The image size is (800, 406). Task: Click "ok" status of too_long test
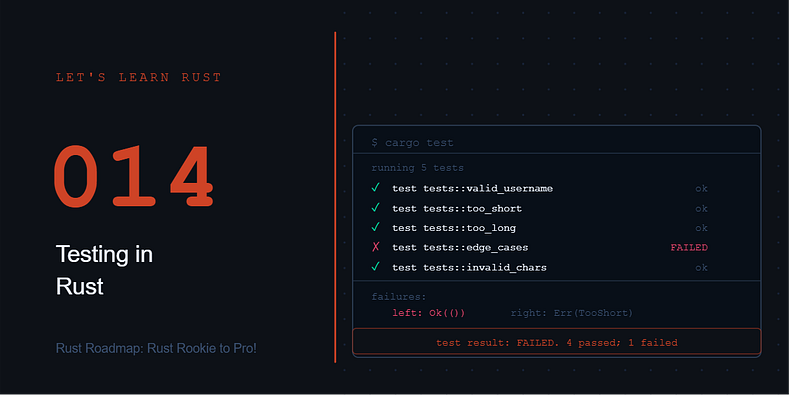pyautogui.click(x=702, y=228)
